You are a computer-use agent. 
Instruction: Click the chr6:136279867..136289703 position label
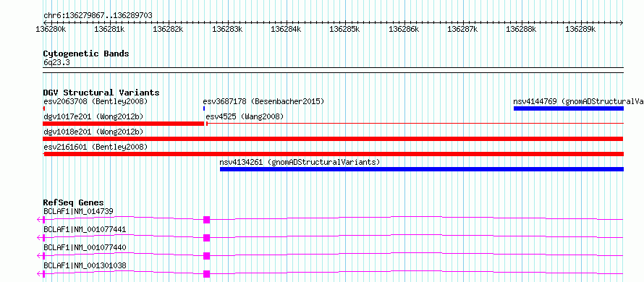(x=98, y=16)
